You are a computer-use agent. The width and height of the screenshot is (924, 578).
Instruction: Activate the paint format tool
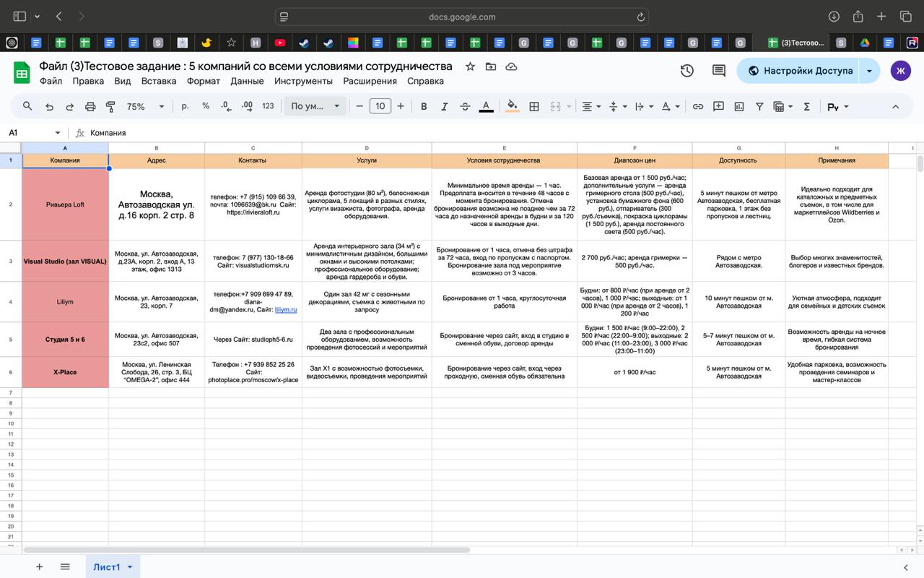click(110, 106)
